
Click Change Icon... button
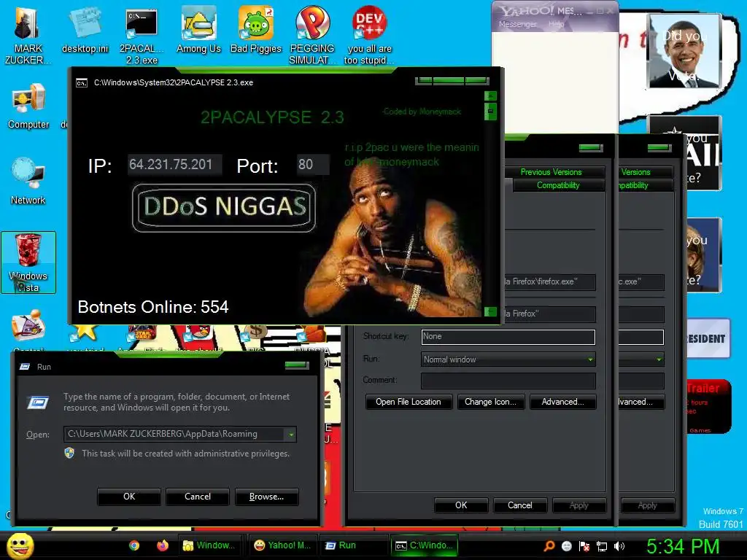491,402
